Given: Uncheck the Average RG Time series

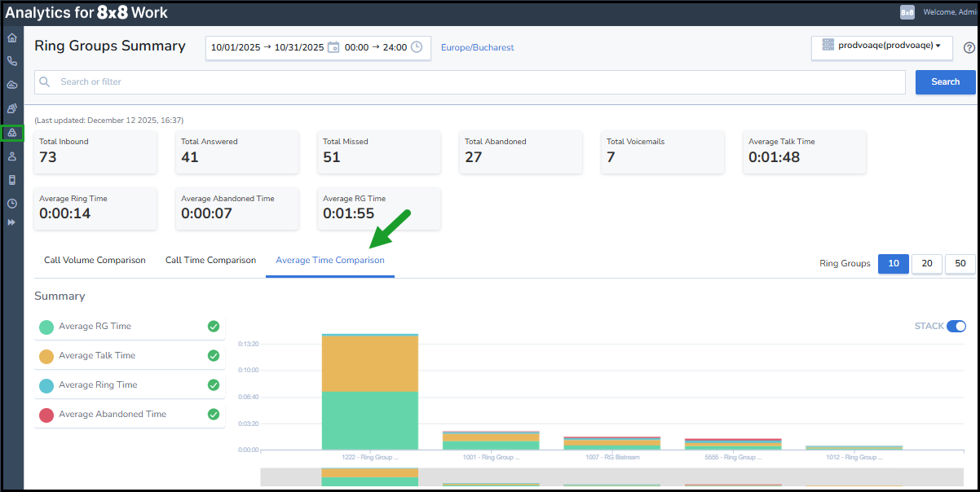Looking at the screenshot, I should 213,327.
